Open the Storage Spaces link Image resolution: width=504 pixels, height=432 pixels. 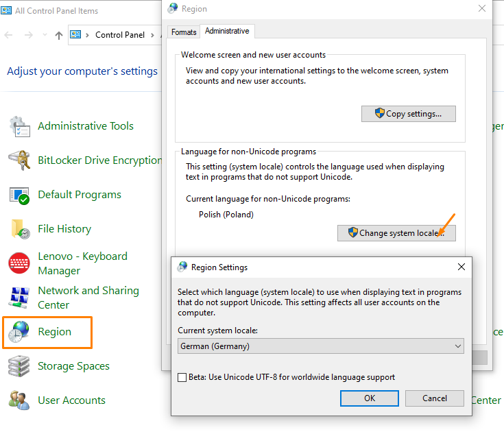point(73,366)
